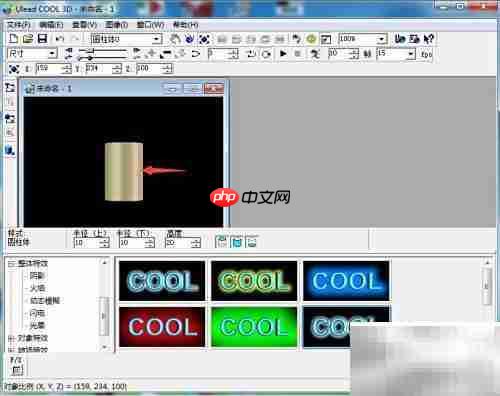Image resolution: width=500 pixels, height=396 pixels.
Task: Click the help pointer question-mark icon
Action: (x=429, y=39)
